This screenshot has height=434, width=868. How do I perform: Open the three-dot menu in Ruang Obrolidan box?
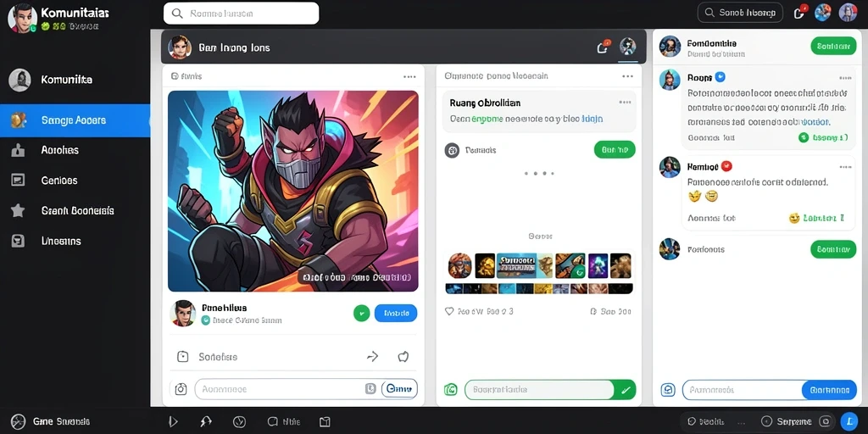pos(625,103)
